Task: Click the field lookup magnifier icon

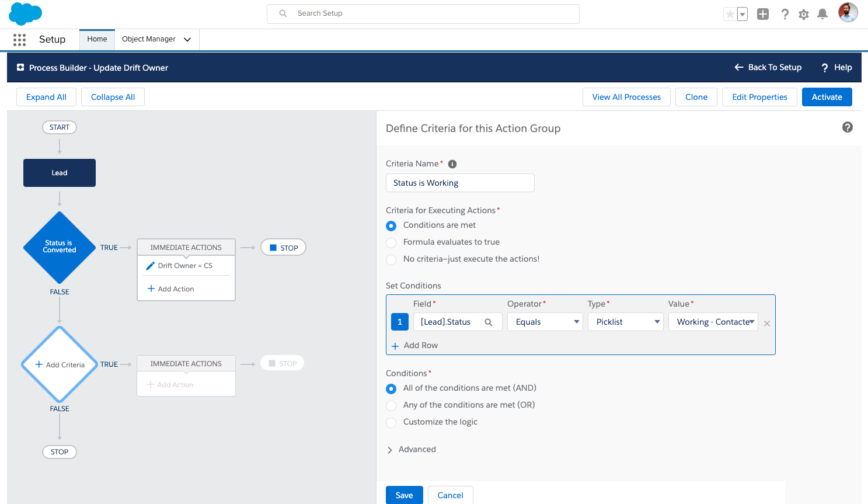Action: click(489, 322)
